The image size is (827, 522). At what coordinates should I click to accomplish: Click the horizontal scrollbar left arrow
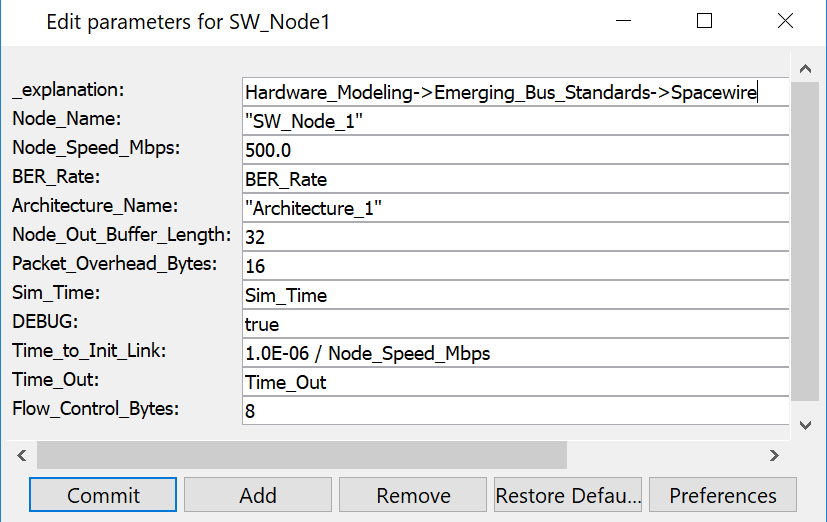pos(21,455)
